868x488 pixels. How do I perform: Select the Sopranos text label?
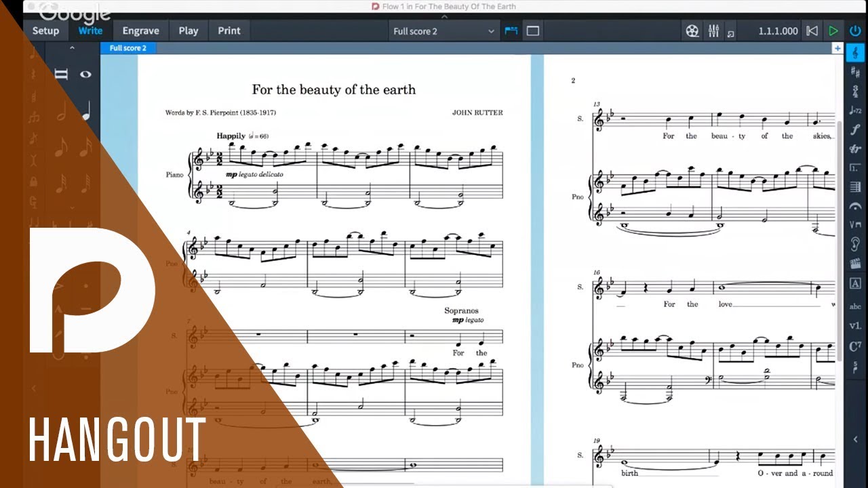point(462,310)
